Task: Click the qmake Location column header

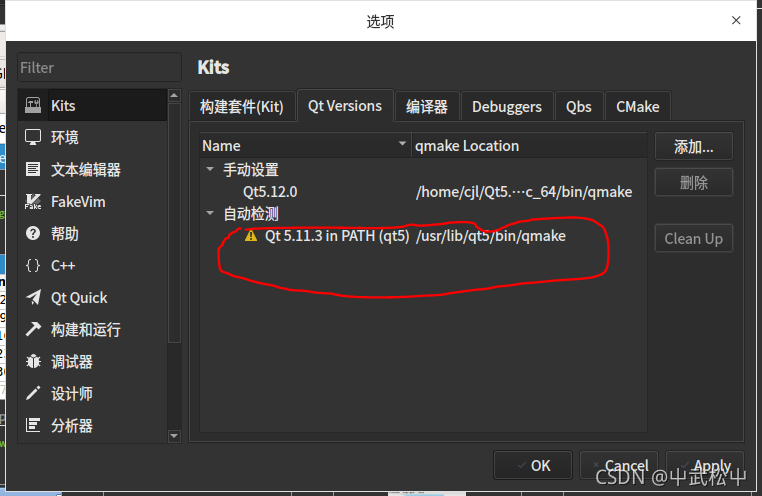Action: [529, 146]
